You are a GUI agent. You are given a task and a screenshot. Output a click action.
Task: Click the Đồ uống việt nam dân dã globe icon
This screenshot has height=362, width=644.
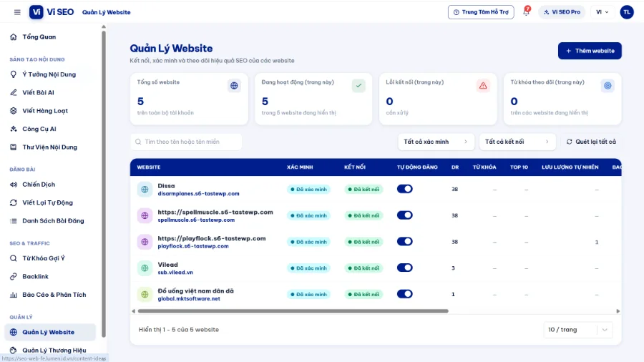pos(145,295)
